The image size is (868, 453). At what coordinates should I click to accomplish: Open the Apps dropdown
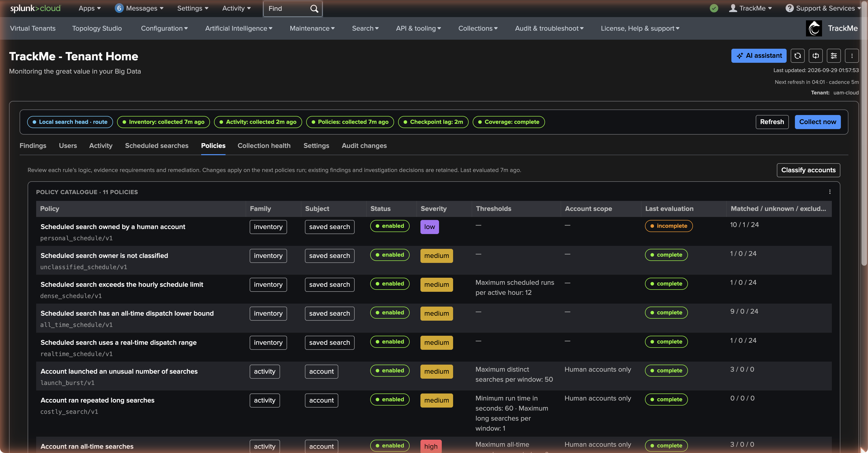pos(90,9)
